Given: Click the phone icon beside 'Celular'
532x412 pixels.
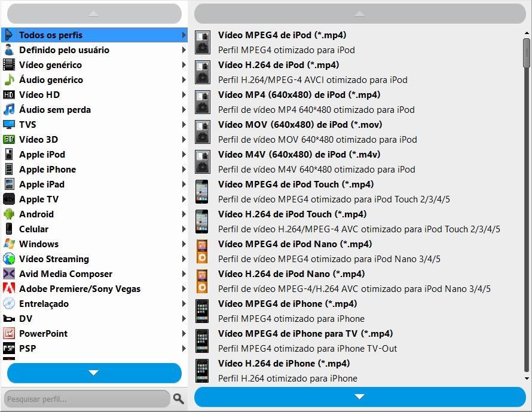Looking at the screenshot, I should (9, 229).
